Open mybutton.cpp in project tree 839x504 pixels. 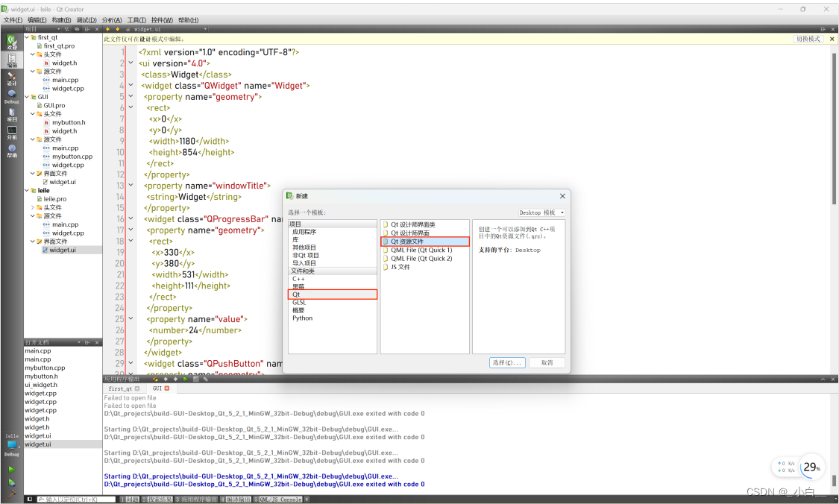point(72,157)
